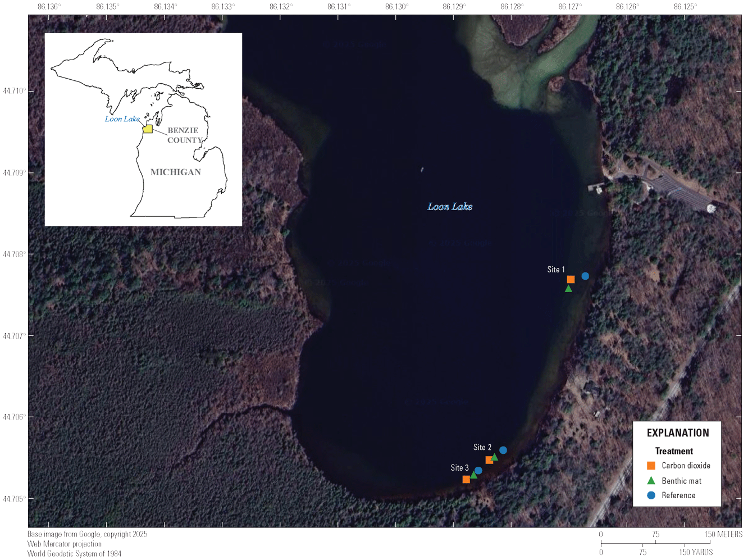Click the 'Reference' legend text
Viewport: 748px width, 560px height.
(x=678, y=495)
